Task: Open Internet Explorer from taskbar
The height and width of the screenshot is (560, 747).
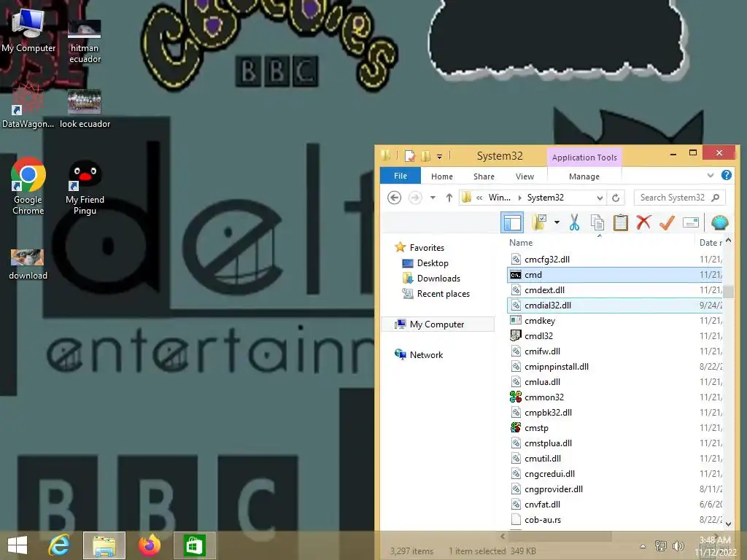Action: 60,545
